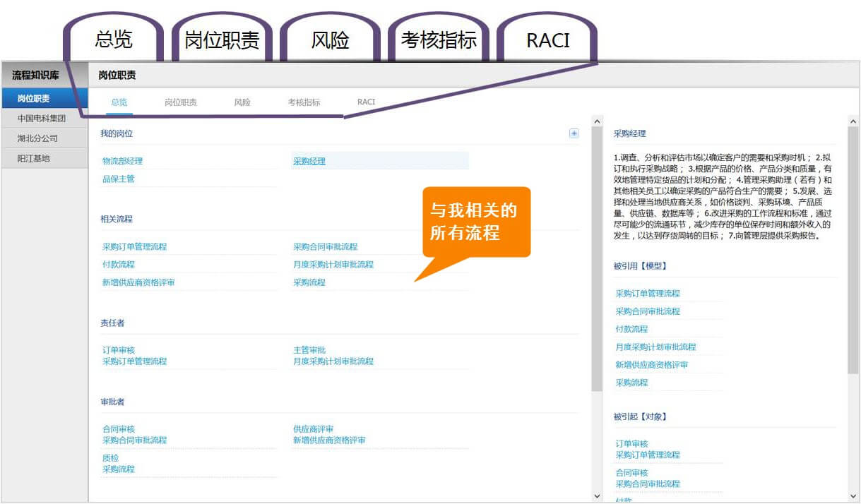
Task: Switch to the 风险 tab
Action: pos(242,102)
